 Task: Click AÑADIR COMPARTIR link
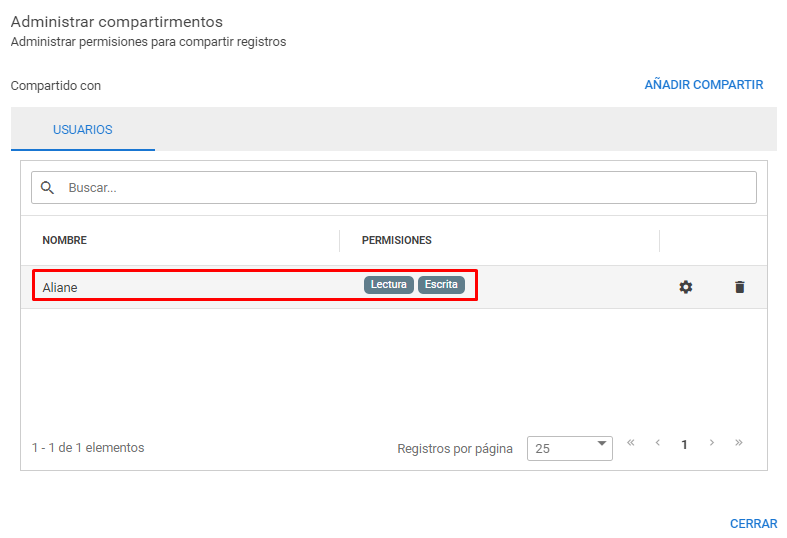[704, 85]
